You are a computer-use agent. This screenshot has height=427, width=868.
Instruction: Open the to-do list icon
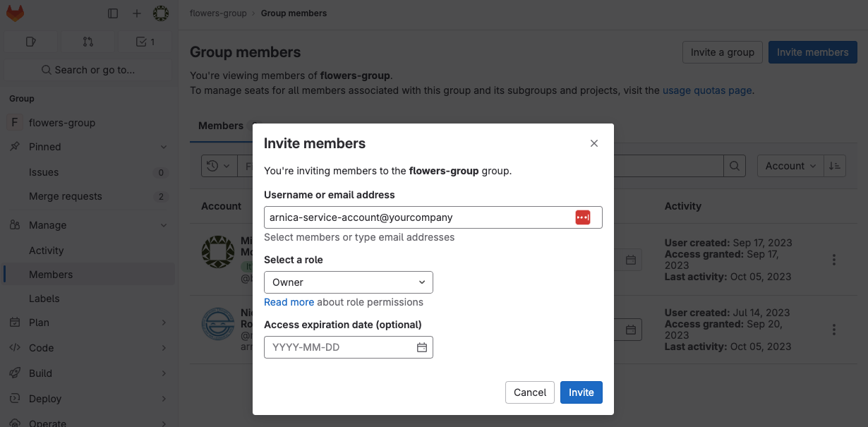point(144,42)
